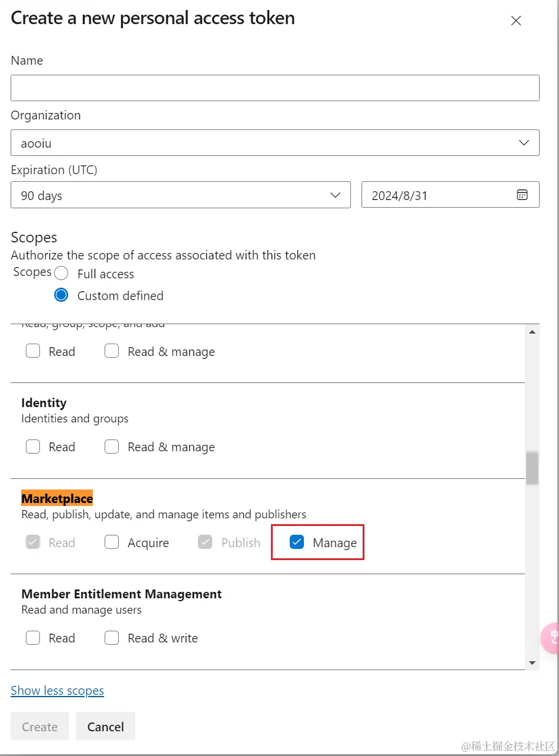The image size is (559, 756).
Task: Click the Marketplace description about items and publishers
Action: pos(163,514)
